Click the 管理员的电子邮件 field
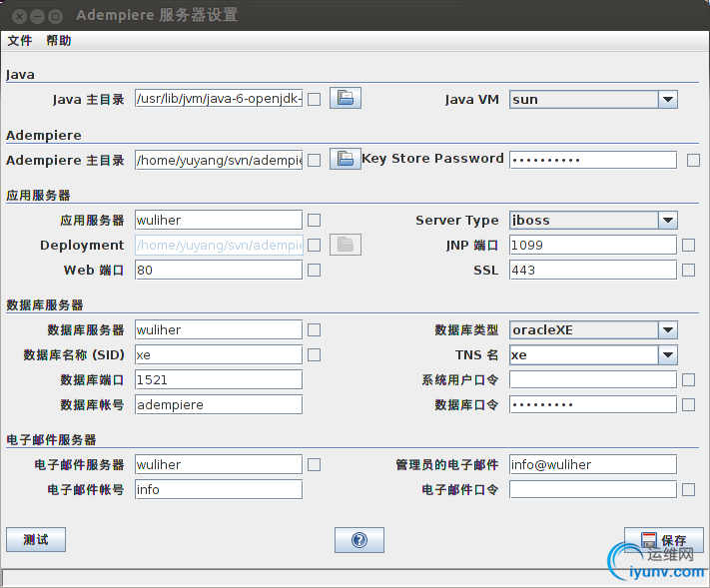Viewport: 710px width, 588px height. coord(593,464)
